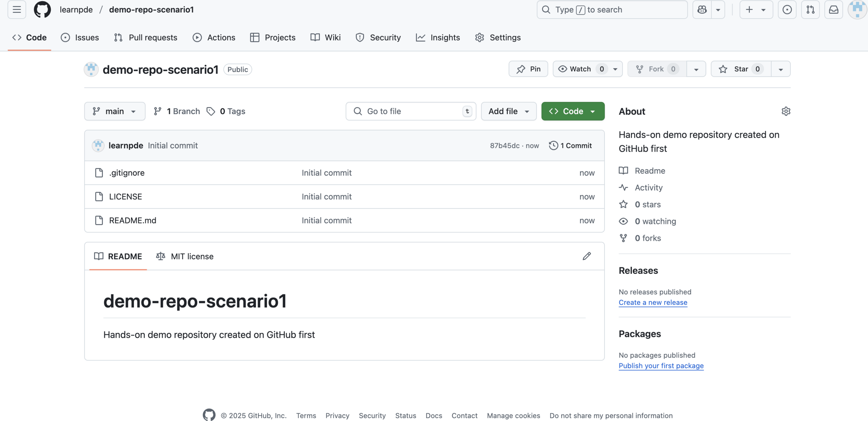
Task: Click the GitHub logo in header
Action: pos(42,10)
